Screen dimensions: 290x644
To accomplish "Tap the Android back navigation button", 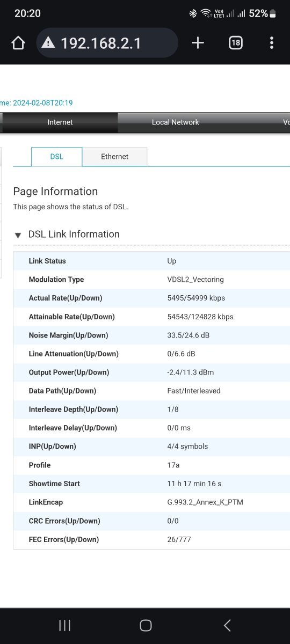I will click(227, 625).
